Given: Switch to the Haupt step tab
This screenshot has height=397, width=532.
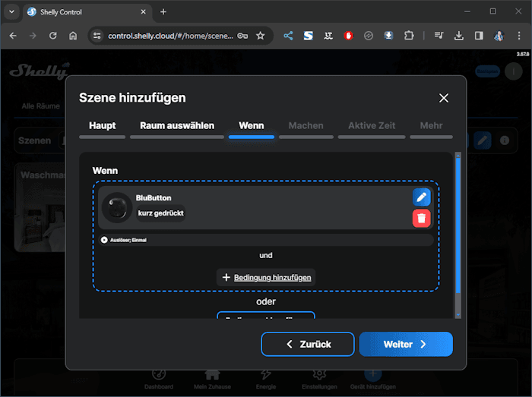Looking at the screenshot, I should click(x=102, y=126).
